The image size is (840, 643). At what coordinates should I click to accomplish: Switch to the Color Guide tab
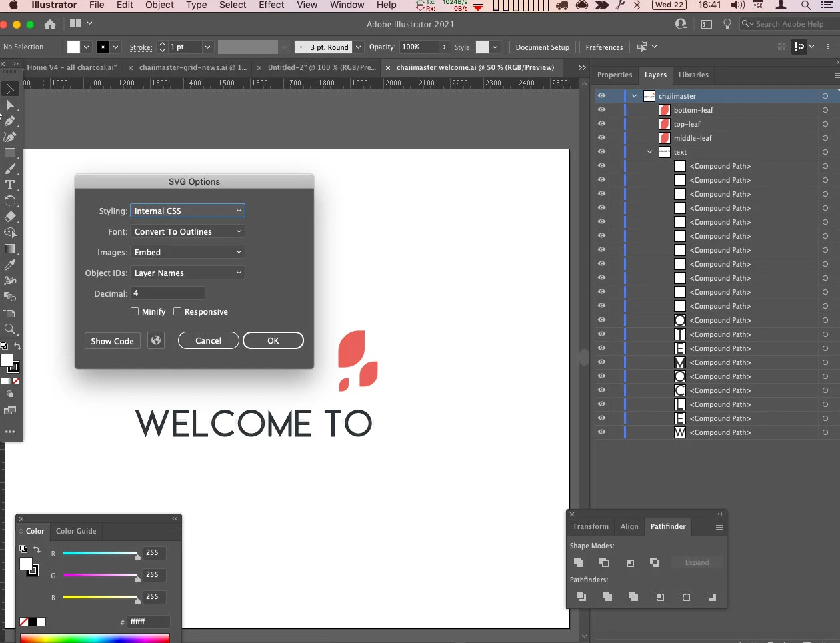(76, 531)
